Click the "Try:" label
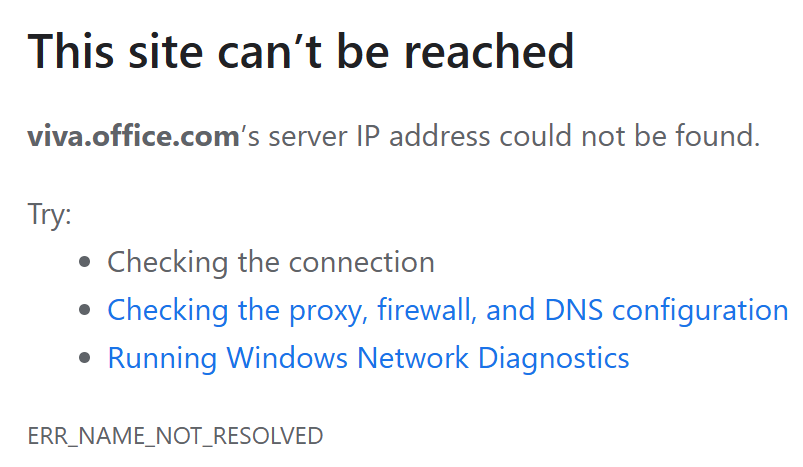803x467 pixels. [49, 215]
